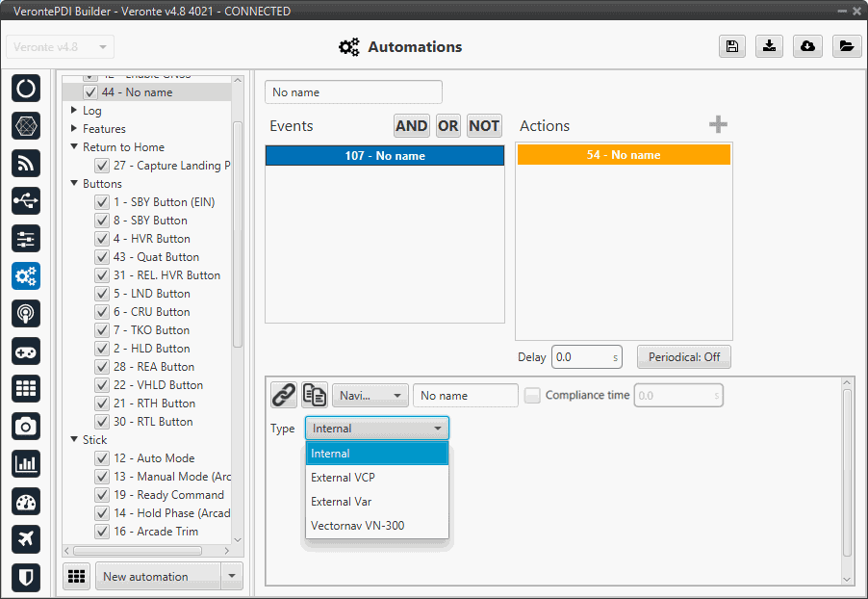Click the open folder icon in header
The height and width of the screenshot is (599, 868).
[x=846, y=47]
